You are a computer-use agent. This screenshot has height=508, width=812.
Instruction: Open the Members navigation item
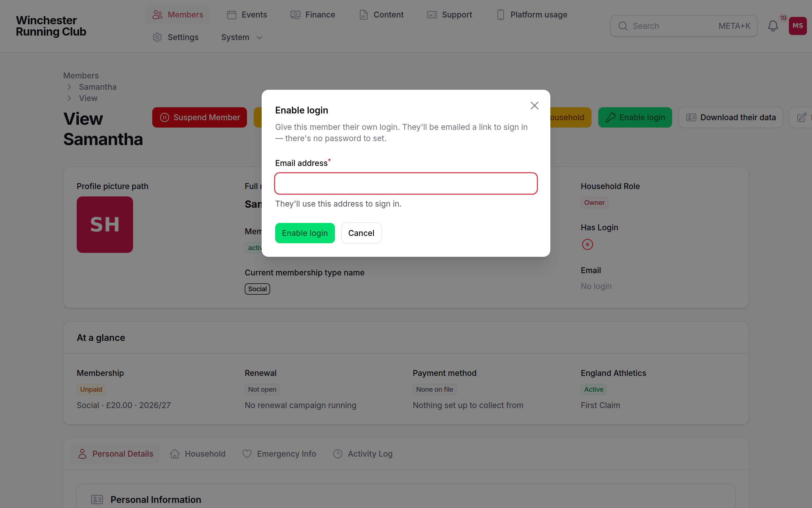[x=178, y=15]
